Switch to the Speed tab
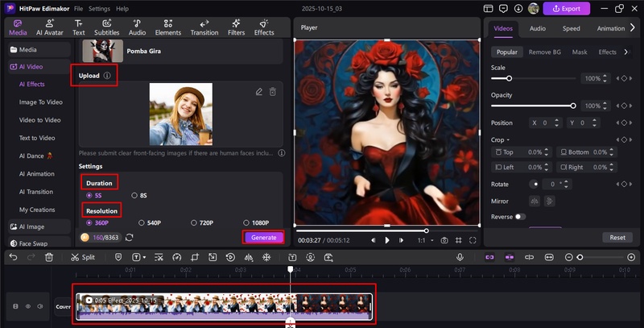Screen dimensions: 644x328 (571, 28)
